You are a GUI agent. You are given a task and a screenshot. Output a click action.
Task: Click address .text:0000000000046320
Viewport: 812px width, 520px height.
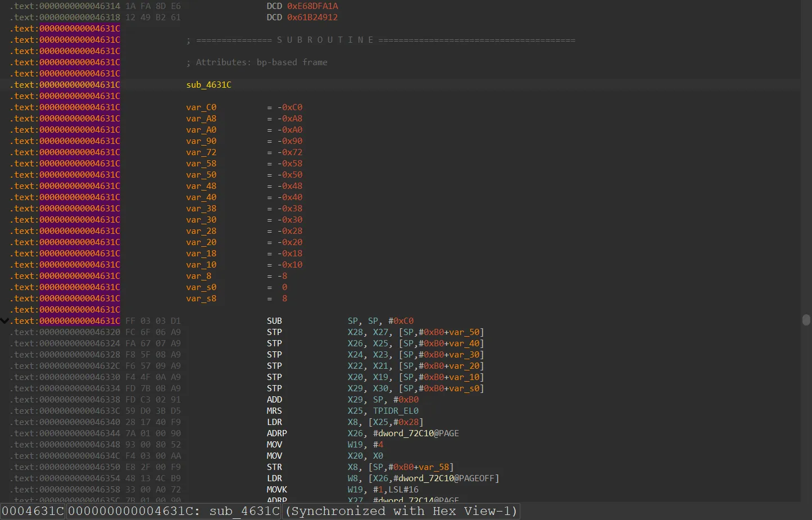coord(65,332)
